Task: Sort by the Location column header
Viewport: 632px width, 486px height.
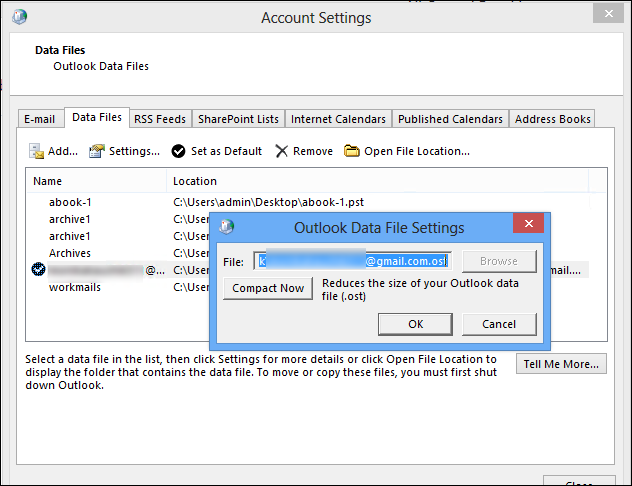Action: [377, 181]
